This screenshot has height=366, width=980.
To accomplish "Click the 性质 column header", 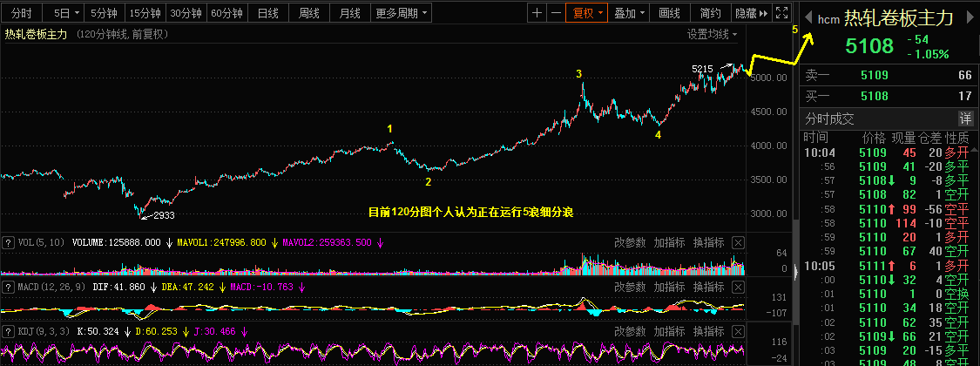I will coord(956,137).
